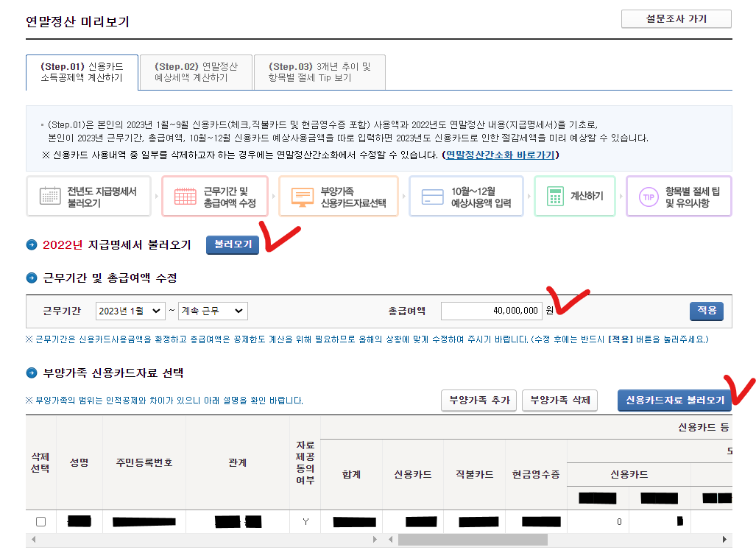The height and width of the screenshot is (550, 756).
Task: Open the 2023년 1월 work-period dropdown
Action: tap(130, 311)
